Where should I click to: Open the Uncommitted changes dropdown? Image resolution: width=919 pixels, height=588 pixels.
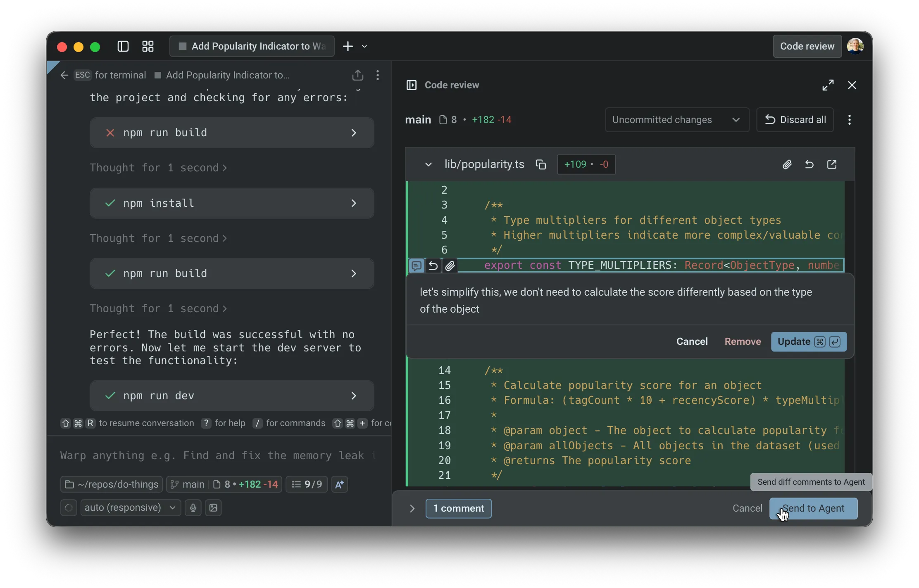[x=676, y=120]
